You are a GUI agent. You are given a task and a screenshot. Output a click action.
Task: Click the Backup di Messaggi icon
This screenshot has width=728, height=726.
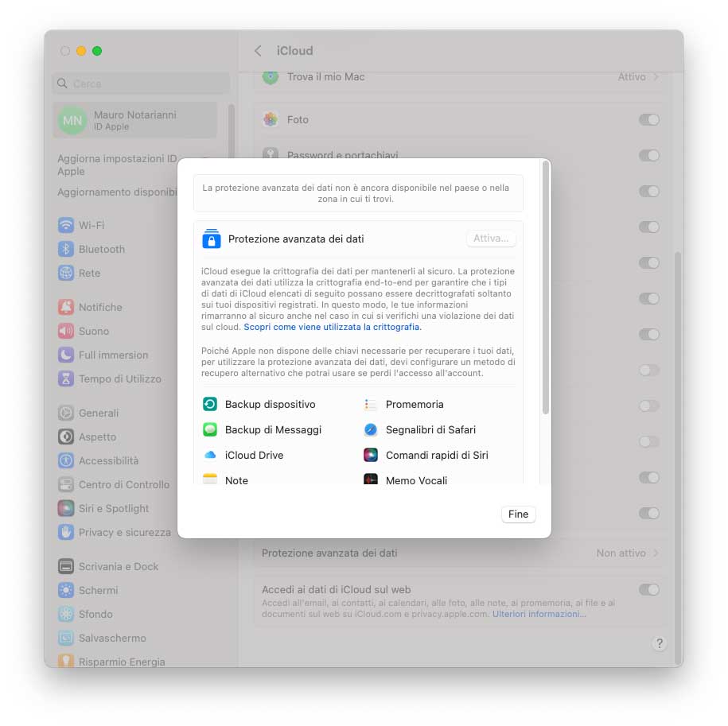tap(210, 429)
